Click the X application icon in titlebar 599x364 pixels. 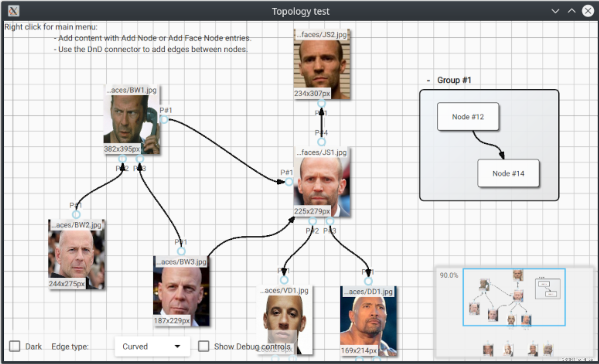pyautogui.click(x=13, y=11)
